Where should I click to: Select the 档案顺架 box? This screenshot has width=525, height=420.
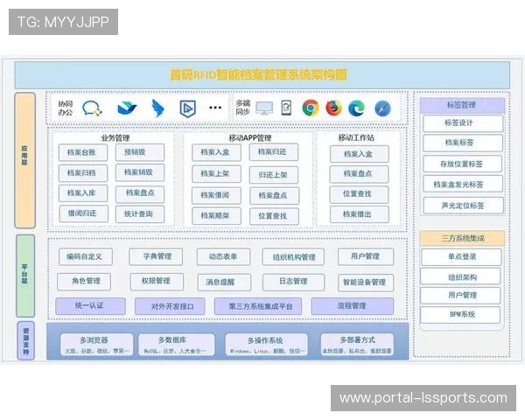coord(216,216)
